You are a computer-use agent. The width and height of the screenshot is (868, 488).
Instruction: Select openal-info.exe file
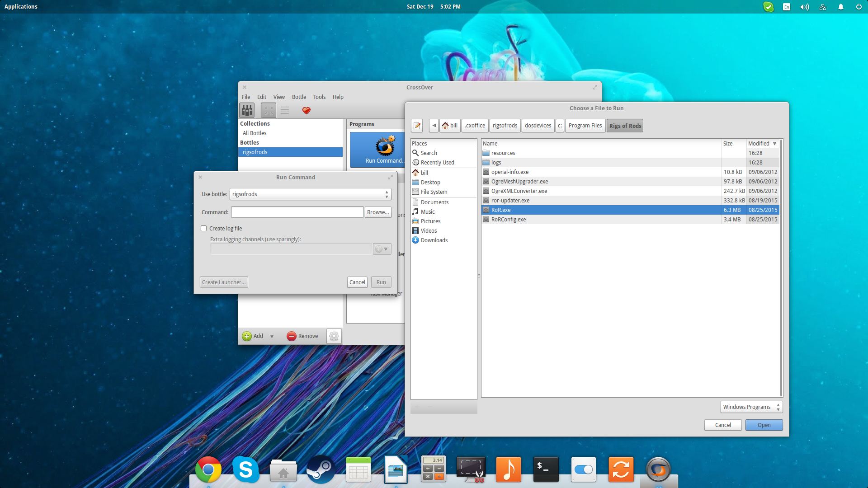coord(630,172)
